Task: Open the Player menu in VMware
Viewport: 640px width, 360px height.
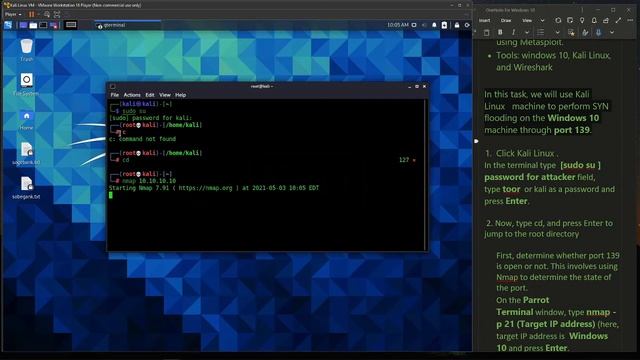Action: 13,14
